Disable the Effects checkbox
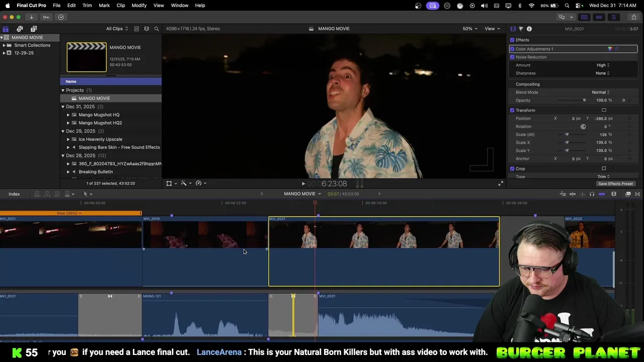This screenshot has height=362, width=644. pos(512,40)
